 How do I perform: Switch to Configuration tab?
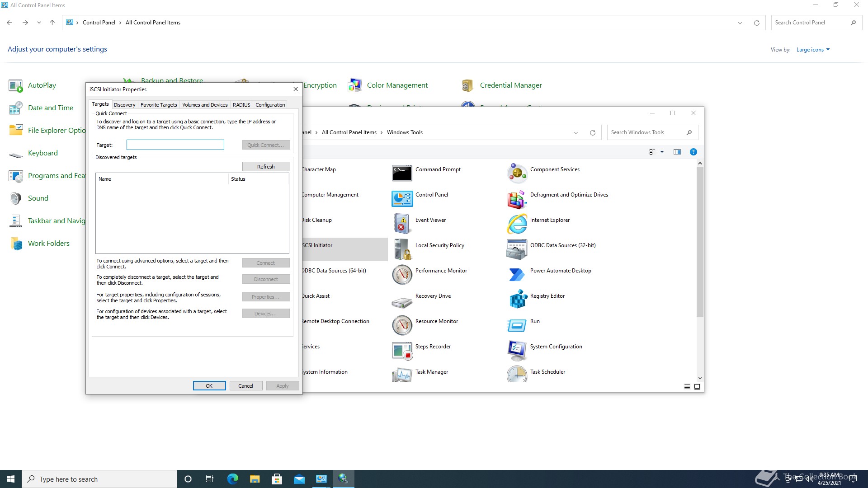click(x=270, y=105)
